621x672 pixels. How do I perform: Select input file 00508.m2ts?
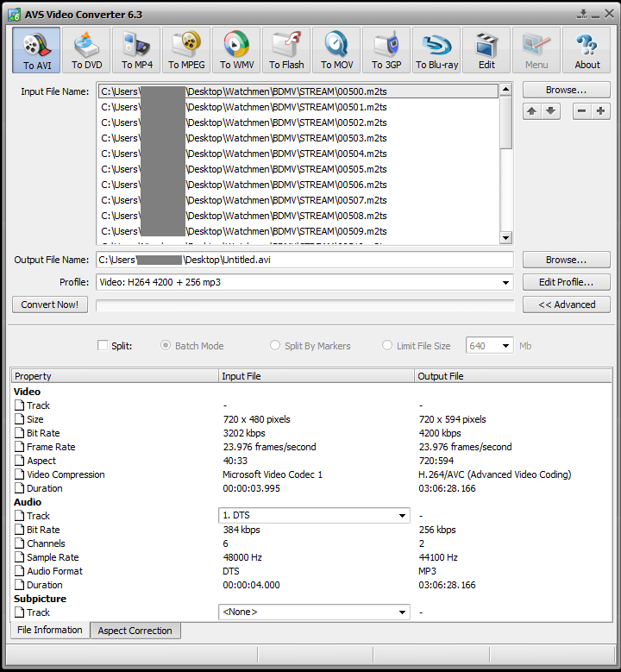coord(298,216)
